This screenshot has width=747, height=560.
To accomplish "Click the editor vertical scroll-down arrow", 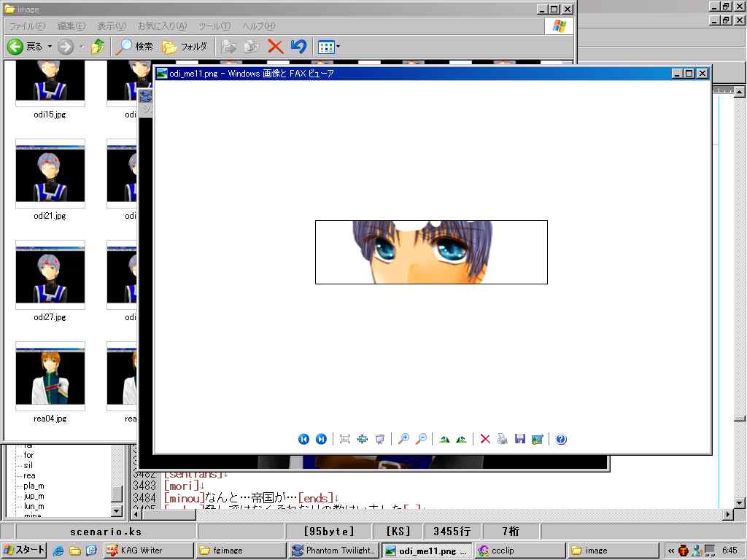I will [740, 503].
